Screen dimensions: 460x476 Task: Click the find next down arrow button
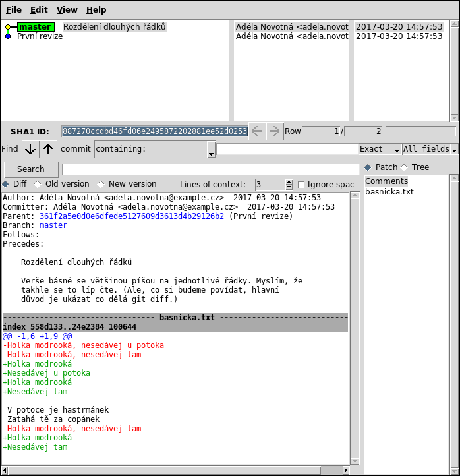(30, 149)
